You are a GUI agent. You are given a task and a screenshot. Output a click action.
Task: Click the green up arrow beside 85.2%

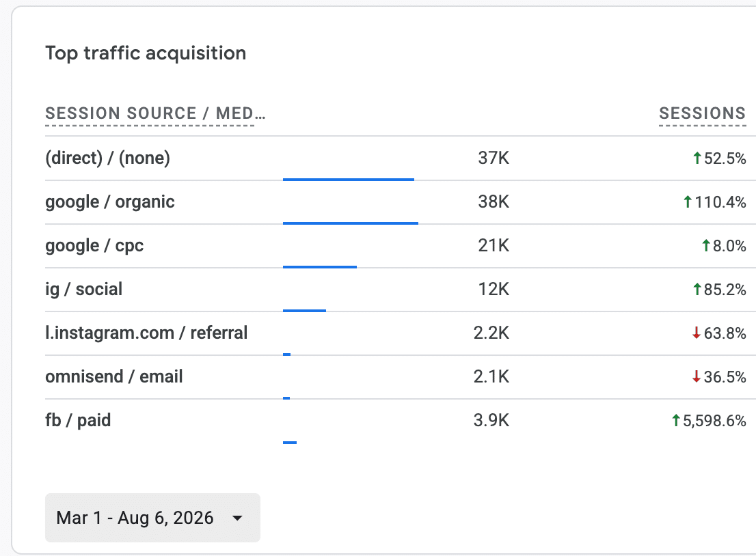[697, 290]
